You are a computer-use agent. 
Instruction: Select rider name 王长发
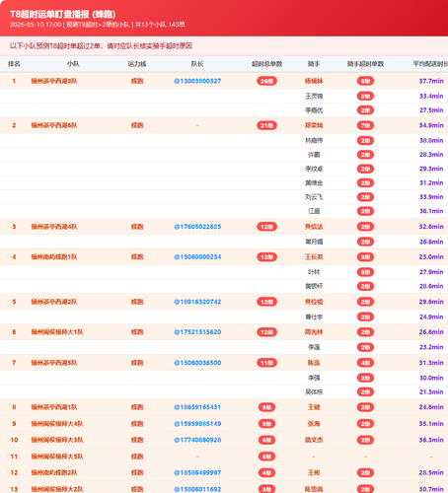click(314, 256)
